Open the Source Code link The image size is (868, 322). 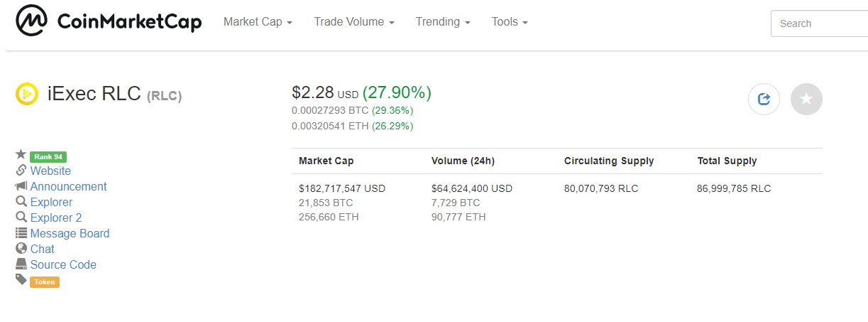63,264
